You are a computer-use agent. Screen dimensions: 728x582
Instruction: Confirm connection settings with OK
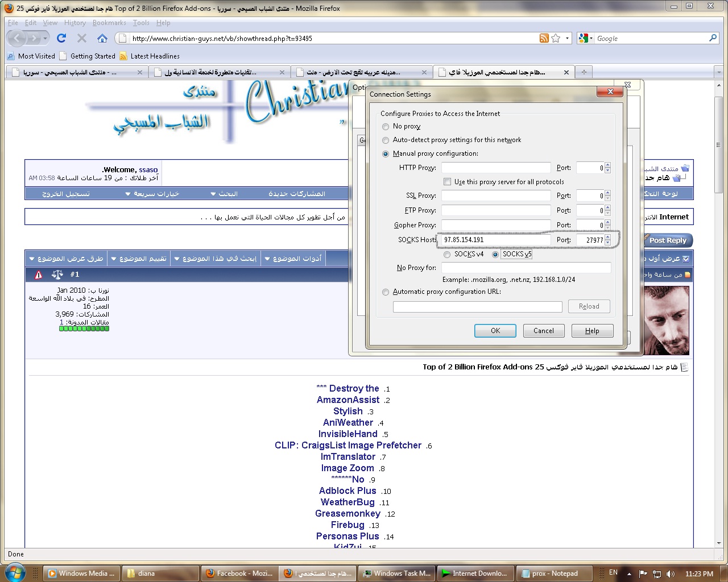[495, 331]
